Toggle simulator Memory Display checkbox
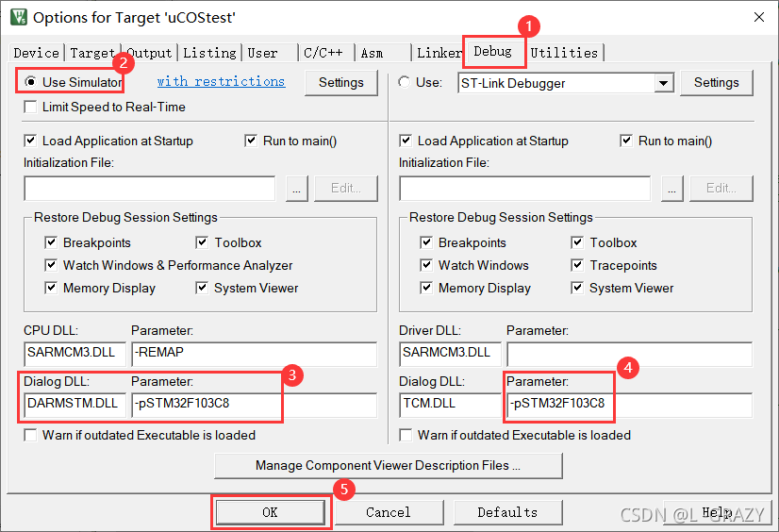 tap(51, 288)
